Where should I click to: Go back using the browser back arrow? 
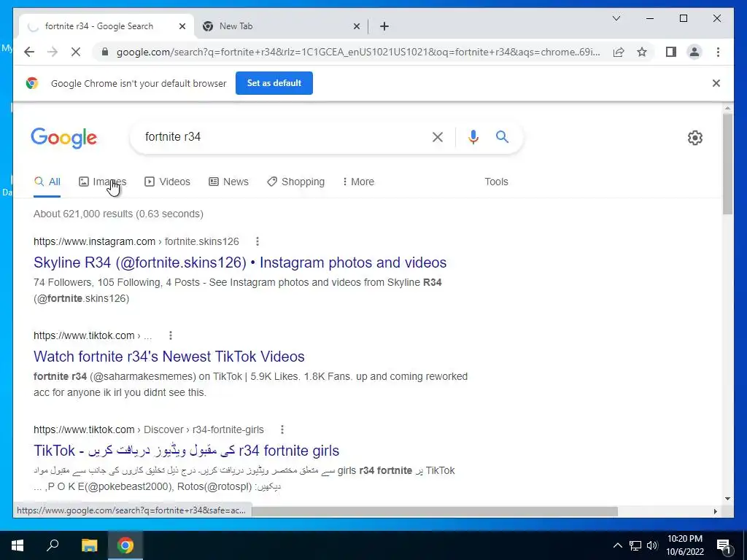click(29, 52)
